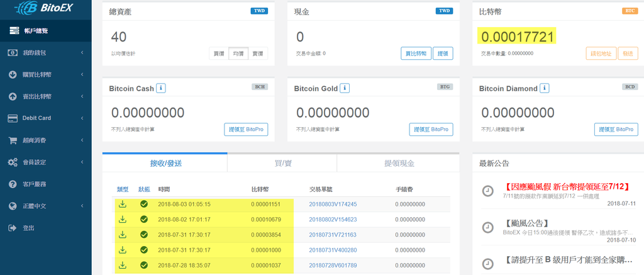
Task: Click the card icon beside Debit Card
Action: [13, 118]
